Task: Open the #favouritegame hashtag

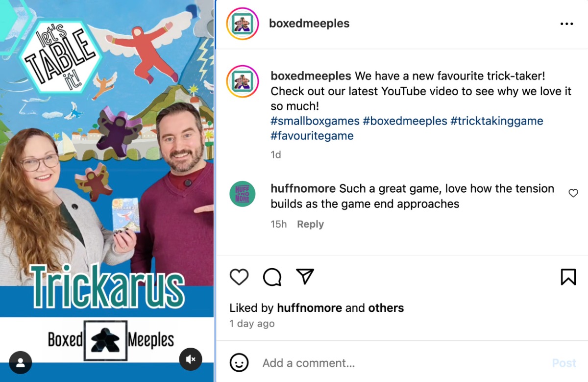Action: coord(312,136)
